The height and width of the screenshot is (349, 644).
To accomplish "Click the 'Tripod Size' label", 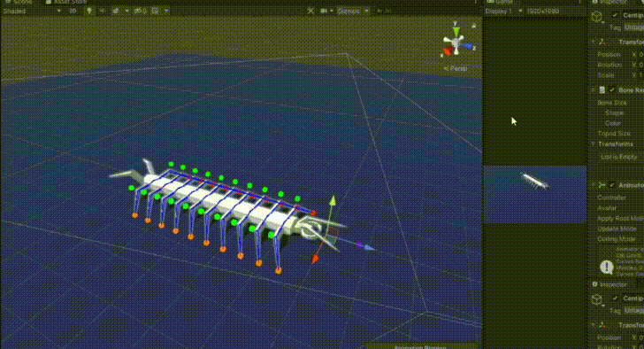I will click(614, 133).
